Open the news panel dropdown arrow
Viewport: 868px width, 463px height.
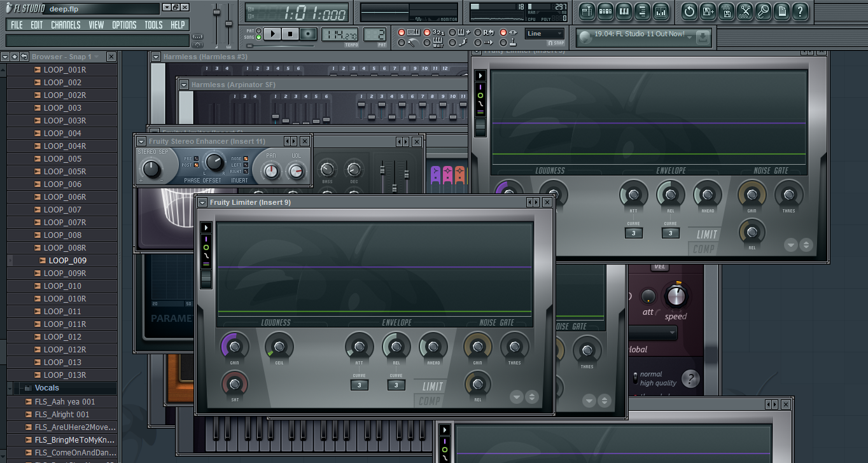(x=690, y=38)
